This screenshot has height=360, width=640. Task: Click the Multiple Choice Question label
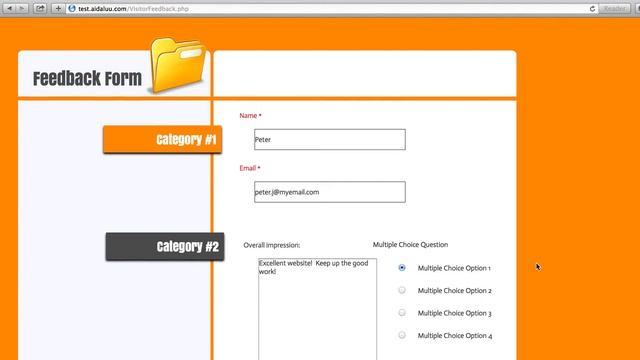[410, 244]
